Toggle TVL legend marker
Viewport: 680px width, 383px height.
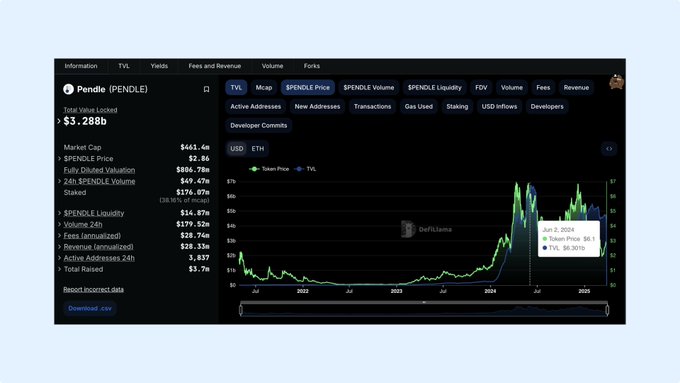298,169
